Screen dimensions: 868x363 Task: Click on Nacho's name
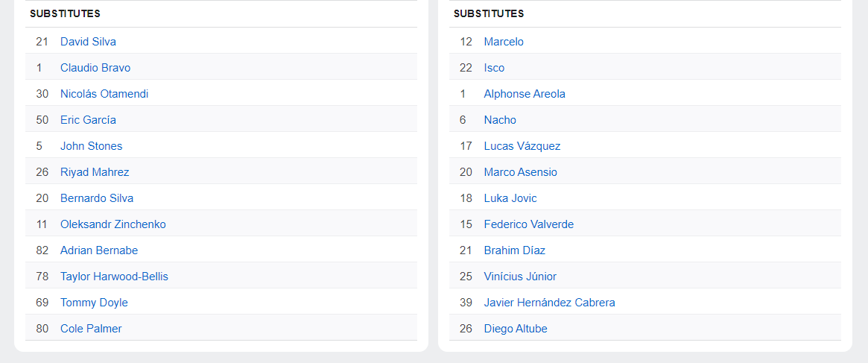tap(500, 120)
